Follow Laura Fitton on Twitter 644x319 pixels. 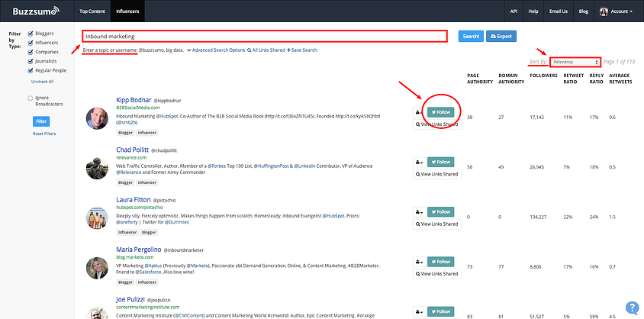tap(441, 212)
